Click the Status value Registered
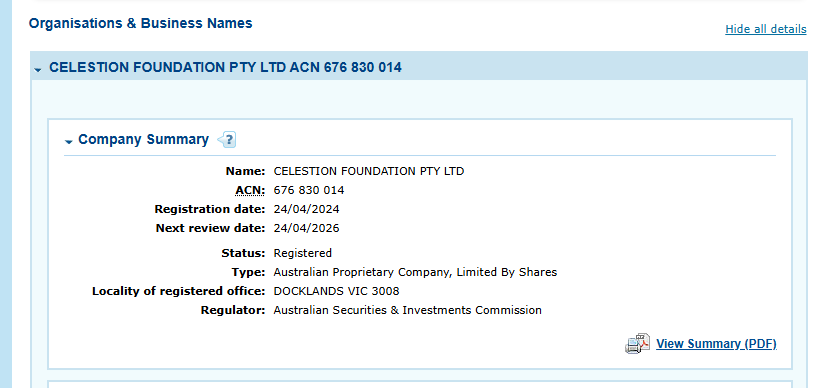 tap(303, 253)
